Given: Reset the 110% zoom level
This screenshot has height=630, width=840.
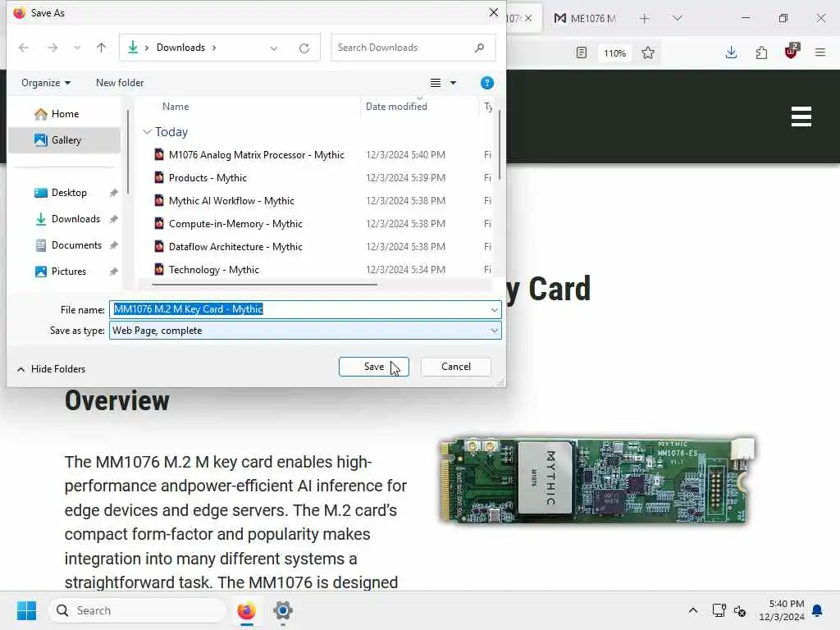Looking at the screenshot, I should coord(614,53).
